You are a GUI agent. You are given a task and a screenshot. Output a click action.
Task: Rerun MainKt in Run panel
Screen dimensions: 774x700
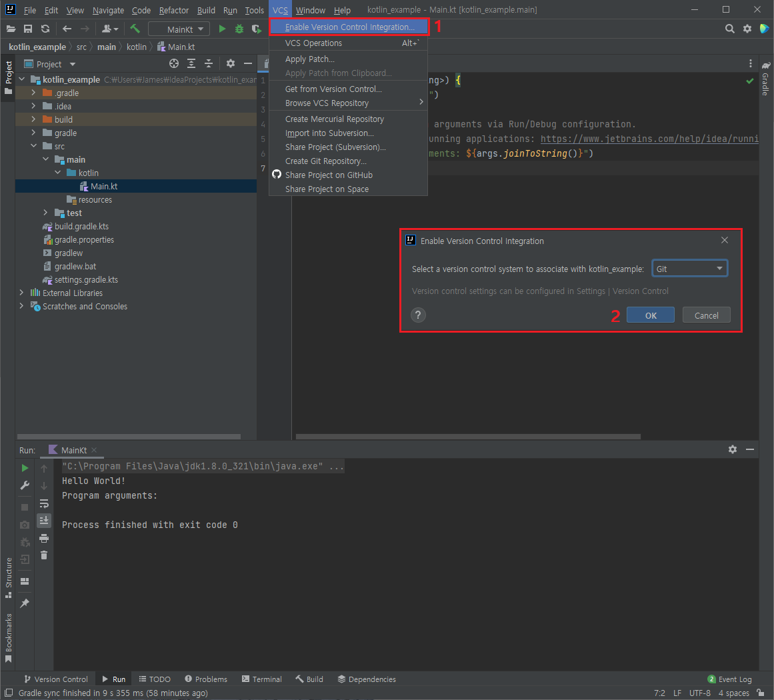click(x=25, y=468)
